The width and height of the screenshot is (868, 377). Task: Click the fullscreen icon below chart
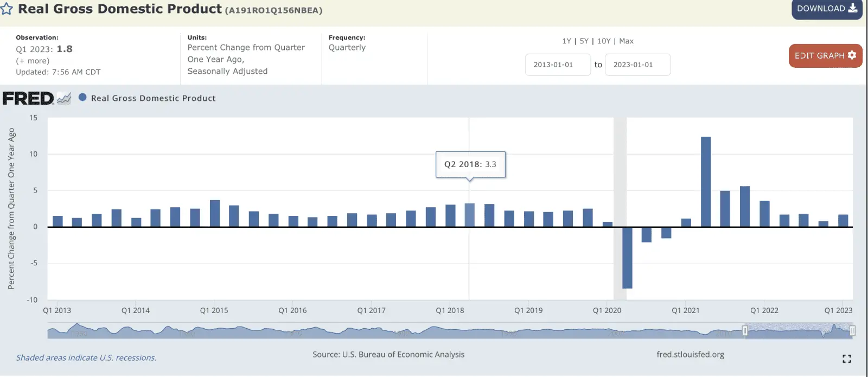point(846,359)
